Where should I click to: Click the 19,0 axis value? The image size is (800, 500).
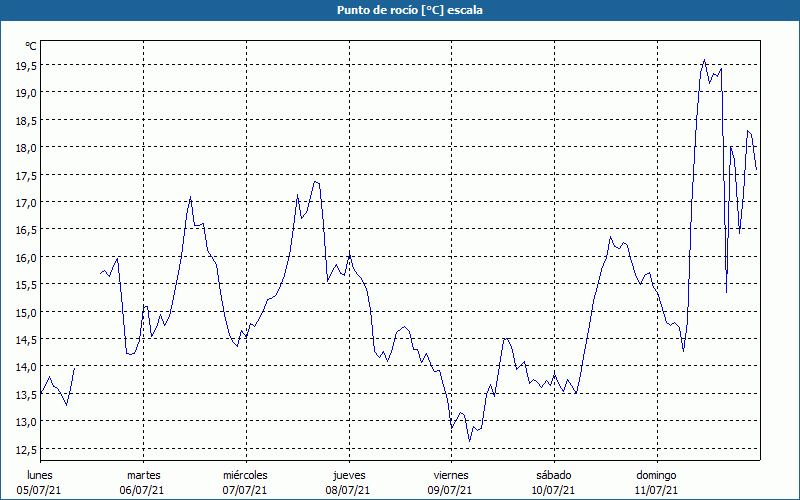[x=26, y=93]
